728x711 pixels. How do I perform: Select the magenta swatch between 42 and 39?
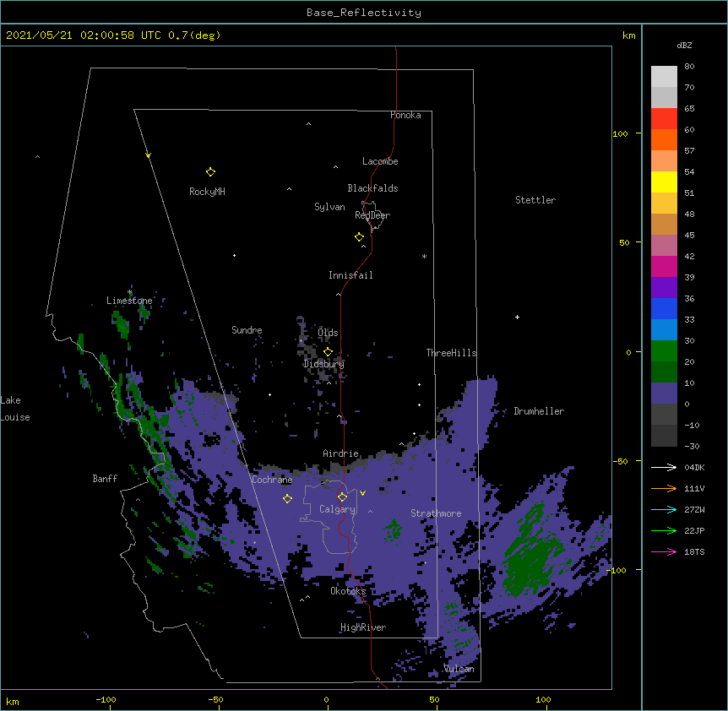pyautogui.click(x=664, y=266)
